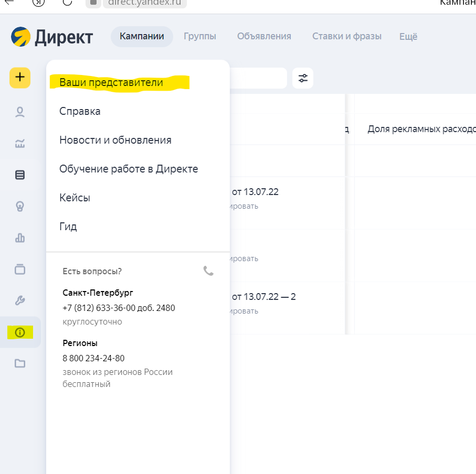Open Справка menu item
This screenshot has width=476, height=474.
(x=80, y=111)
